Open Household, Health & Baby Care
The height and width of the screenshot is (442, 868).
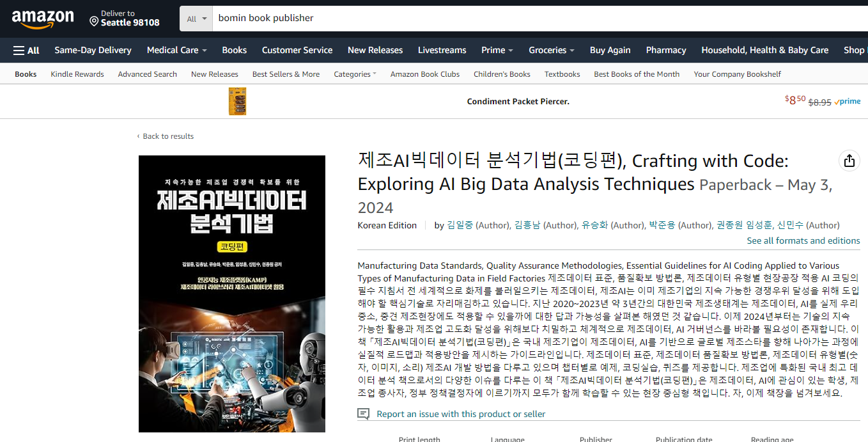[765, 50]
